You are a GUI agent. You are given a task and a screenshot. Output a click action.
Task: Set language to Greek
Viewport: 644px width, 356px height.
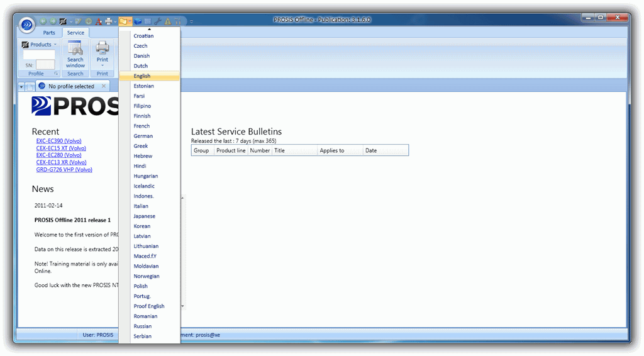pyautogui.click(x=150, y=146)
